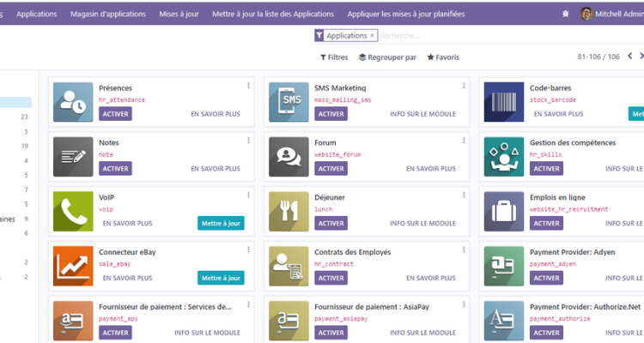This screenshot has width=644, height=343.
Task: Click Appliquer les mises à jour planifiées
Action: tap(406, 14)
